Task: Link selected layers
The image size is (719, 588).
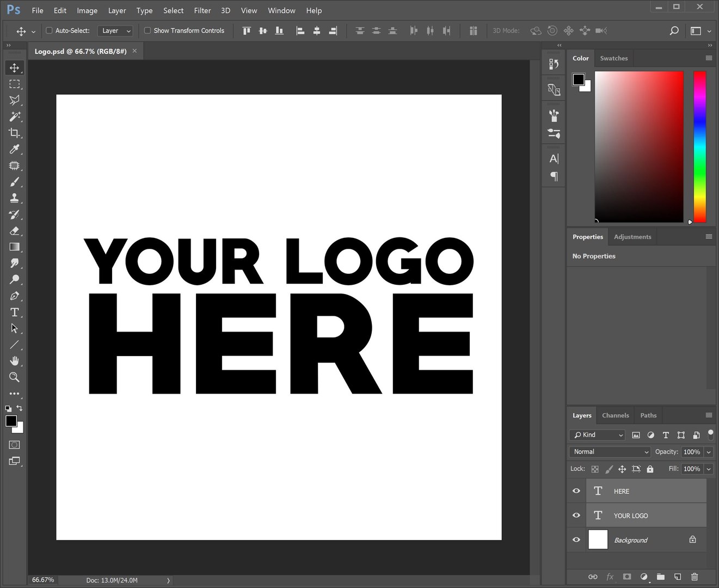Action: click(x=593, y=577)
